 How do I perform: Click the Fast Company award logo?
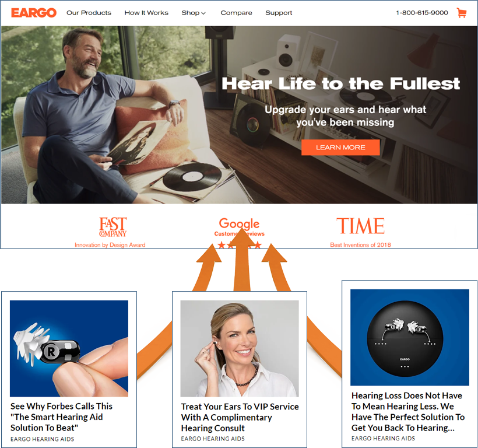(x=113, y=227)
